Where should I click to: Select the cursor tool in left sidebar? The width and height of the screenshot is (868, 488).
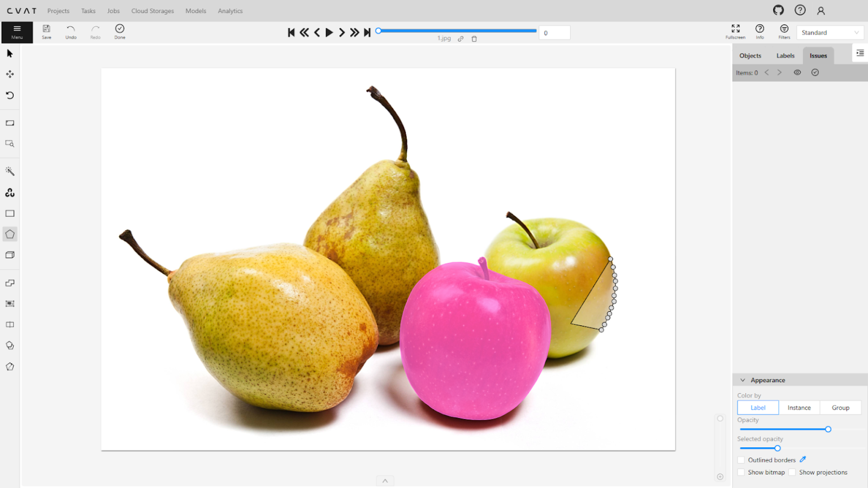(10, 54)
